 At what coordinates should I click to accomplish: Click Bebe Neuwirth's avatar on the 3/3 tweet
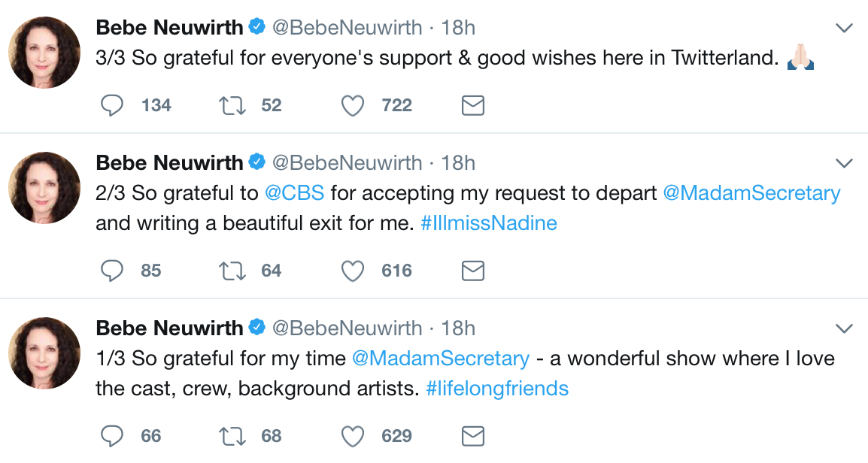44,53
